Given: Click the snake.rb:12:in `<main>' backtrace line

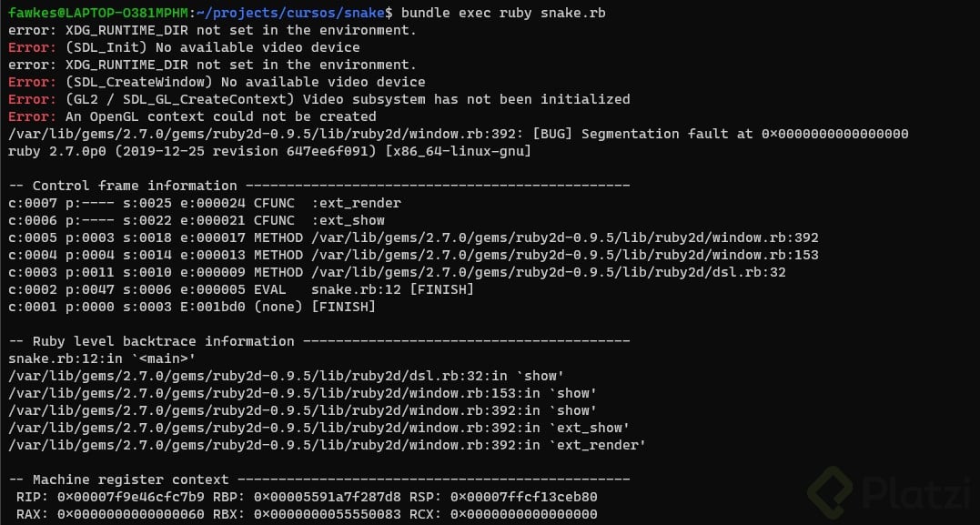Looking at the screenshot, I should click(x=102, y=358).
